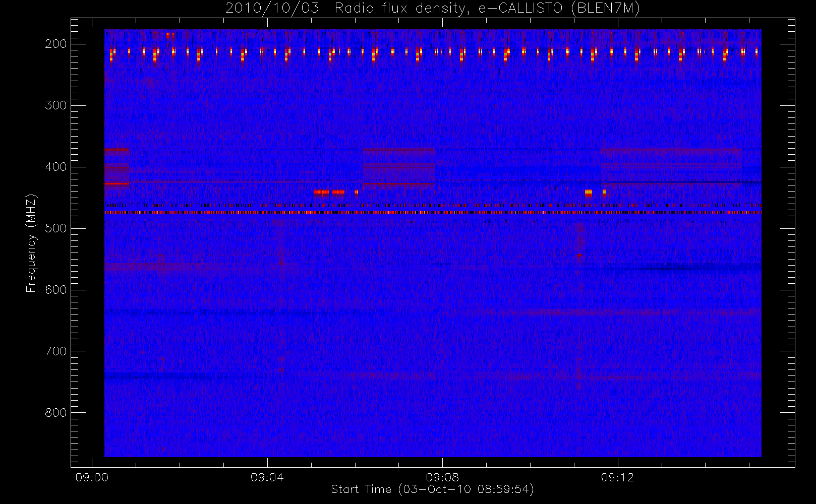Viewport: 816px width, 504px height.
Task: Click the 'Start Time (03-Oct-10 08:59:54)' label
Action: tap(432, 489)
